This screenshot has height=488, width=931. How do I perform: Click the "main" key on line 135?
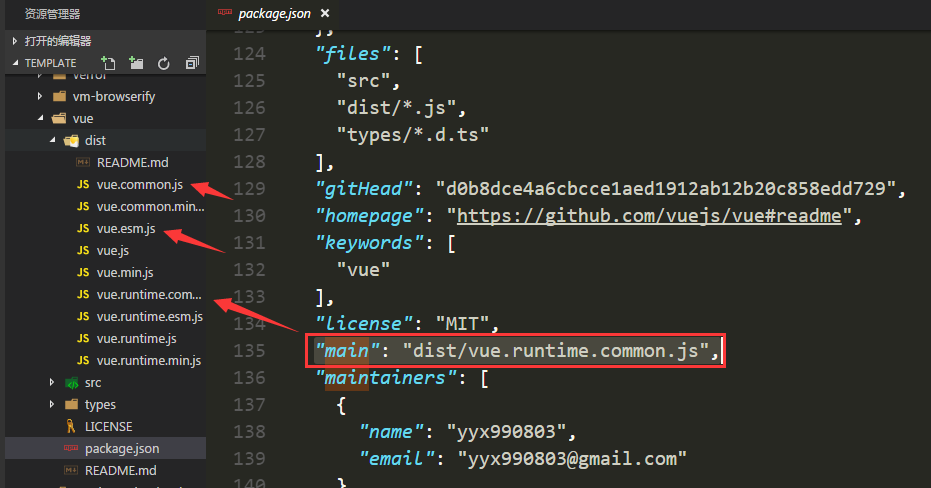tap(347, 351)
